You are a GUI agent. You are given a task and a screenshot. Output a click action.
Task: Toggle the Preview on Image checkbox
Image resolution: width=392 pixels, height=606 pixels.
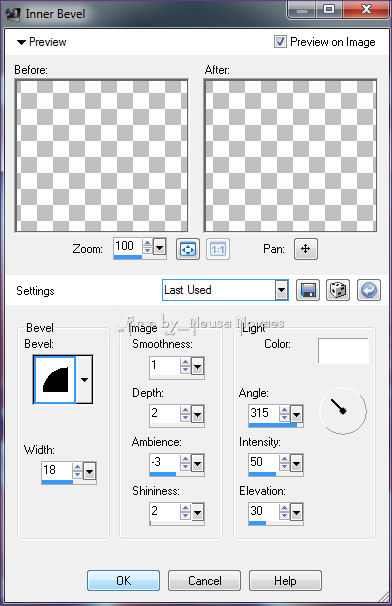coord(280,41)
